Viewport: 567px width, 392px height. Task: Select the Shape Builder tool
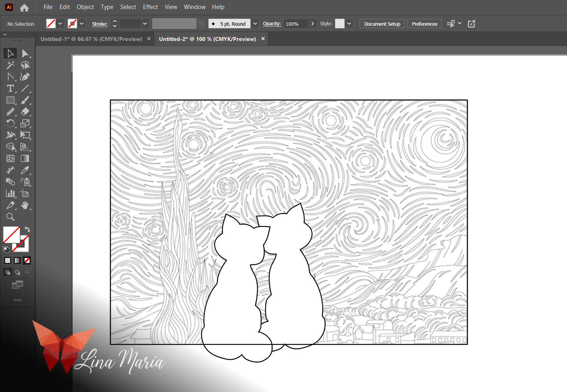10,147
